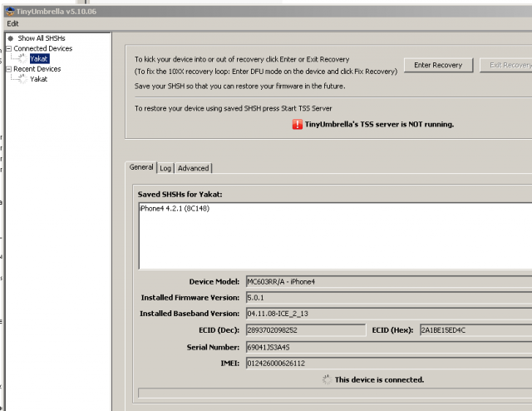This screenshot has height=411, width=532.
Task: Click the device icon beside Yakat under Connected Devices
Action: pos(22,58)
